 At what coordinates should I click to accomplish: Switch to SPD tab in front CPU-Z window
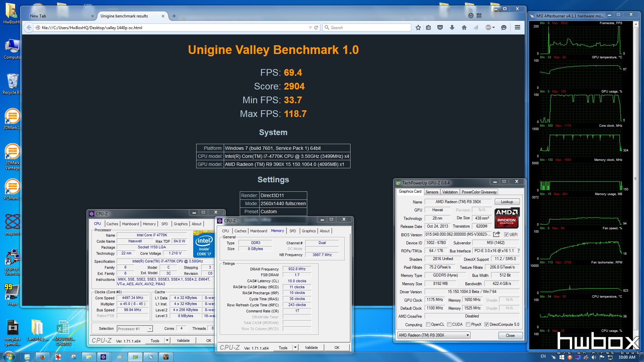point(293,231)
